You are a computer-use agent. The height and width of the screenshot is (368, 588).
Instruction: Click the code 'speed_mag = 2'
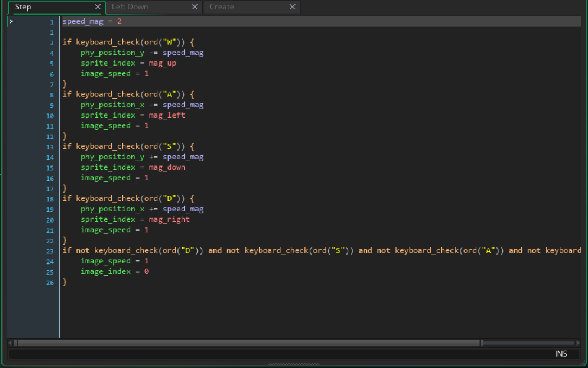92,21
